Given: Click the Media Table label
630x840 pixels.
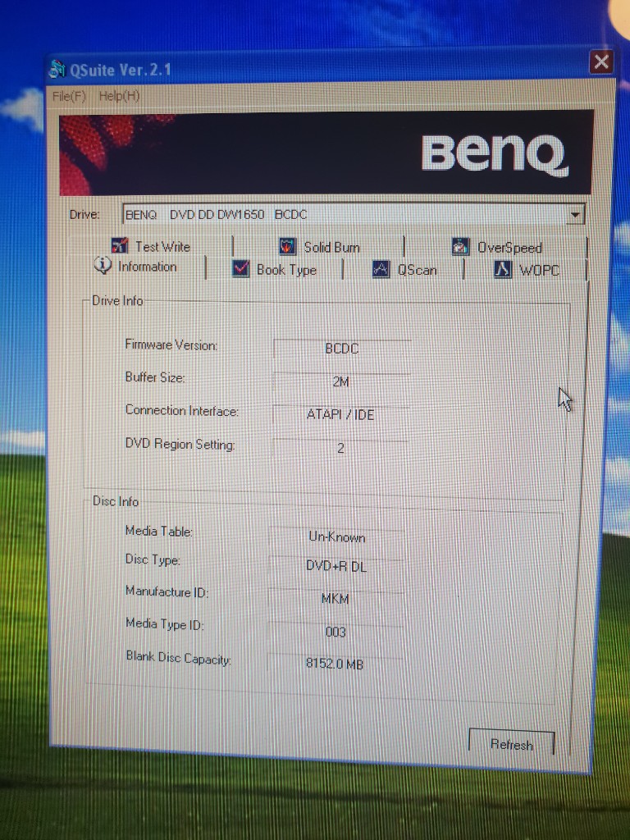Looking at the screenshot, I should tap(158, 531).
